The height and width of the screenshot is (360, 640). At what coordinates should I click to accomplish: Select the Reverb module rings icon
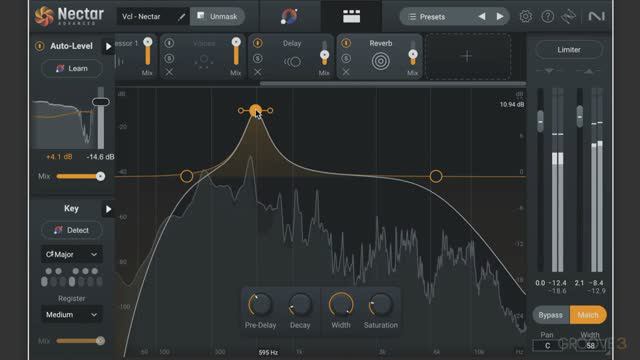(380, 62)
